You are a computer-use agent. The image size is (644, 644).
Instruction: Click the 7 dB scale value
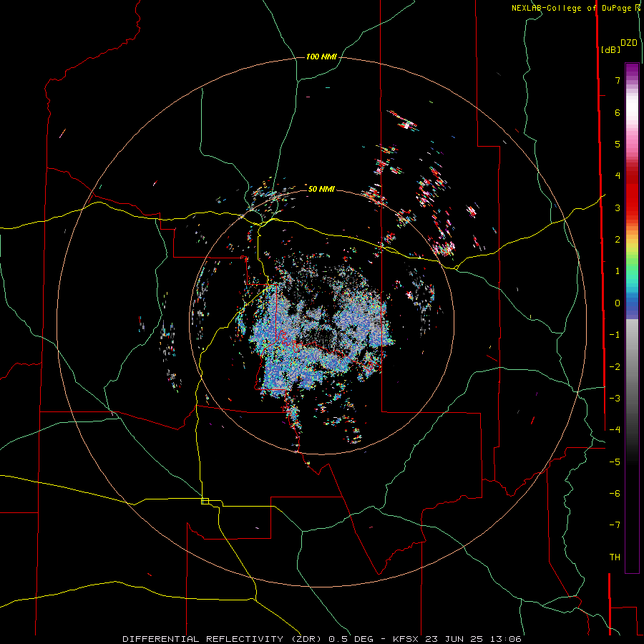[x=618, y=80]
